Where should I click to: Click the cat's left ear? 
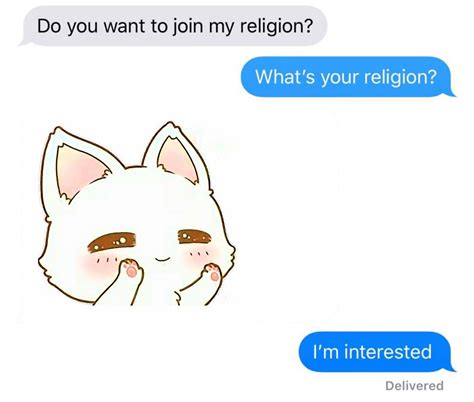[x=78, y=168]
